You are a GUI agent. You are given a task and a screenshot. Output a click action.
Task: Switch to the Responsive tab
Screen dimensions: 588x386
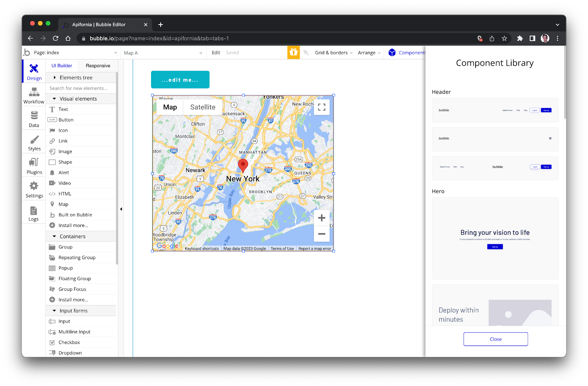[98, 66]
